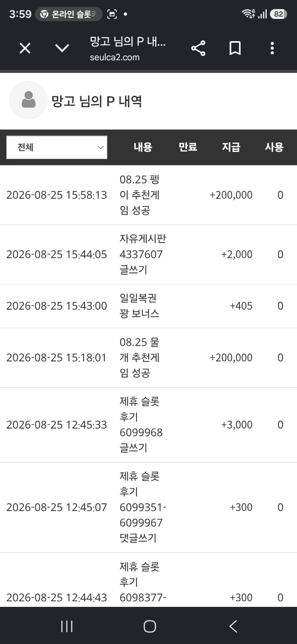The image size is (297, 644).
Task: Tap the screenshot icon in status bar
Action: click(x=112, y=14)
